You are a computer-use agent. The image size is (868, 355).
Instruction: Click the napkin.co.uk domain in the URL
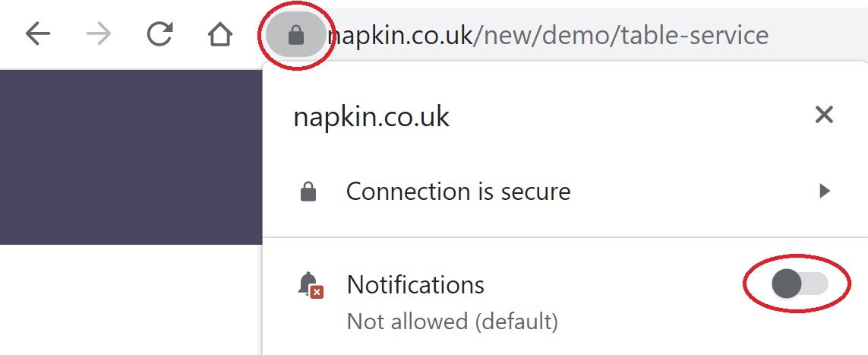pyautogui.click(x=402, y=35)
